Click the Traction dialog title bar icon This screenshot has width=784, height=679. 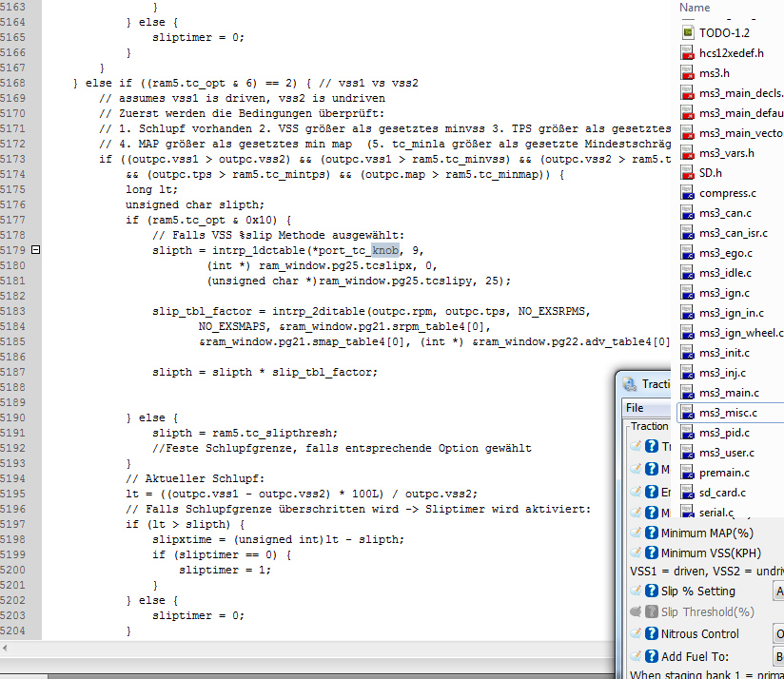pos(631,384)
